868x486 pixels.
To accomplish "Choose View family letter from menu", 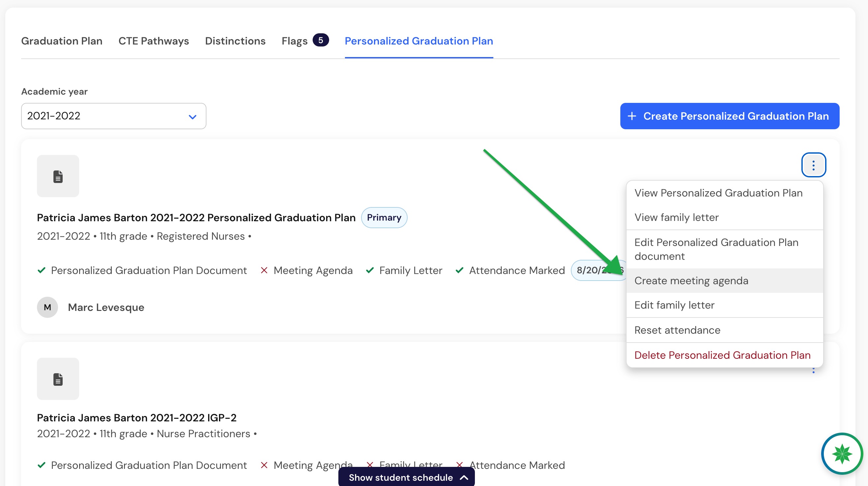I will (x=725, y=218).
